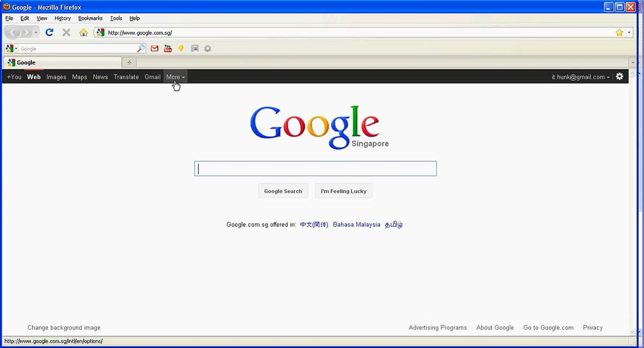Image resolution: width=644 pixels, height=348 pixels.
Task: Open the Bookmarks menu
Action: (90, 18)
